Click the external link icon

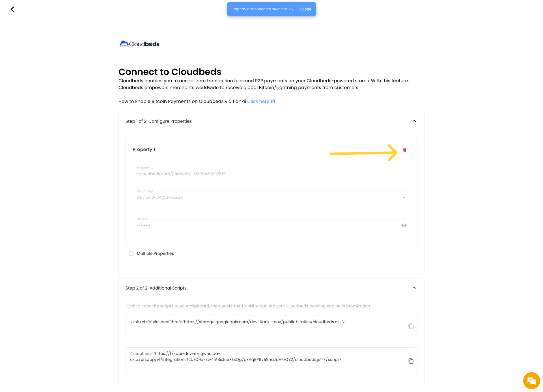pyautogui.click(x=273, y=101)
